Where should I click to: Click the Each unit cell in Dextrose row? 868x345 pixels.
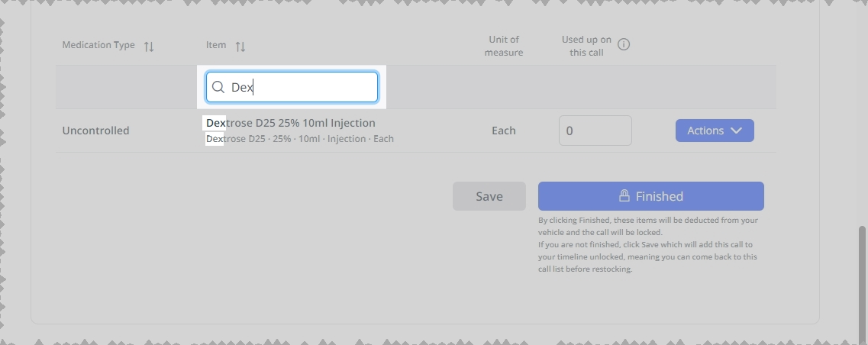pyautogui.click(x=503, y=131)
